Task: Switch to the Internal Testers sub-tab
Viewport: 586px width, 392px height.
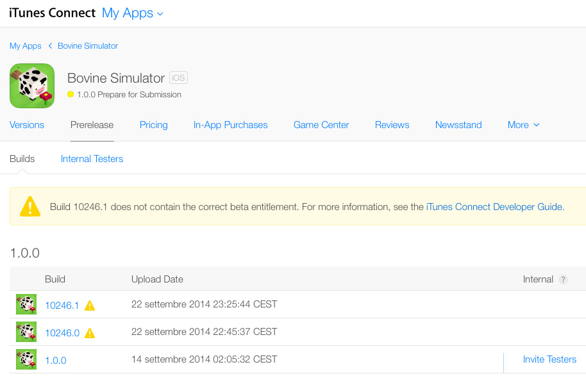Action: 92,159
